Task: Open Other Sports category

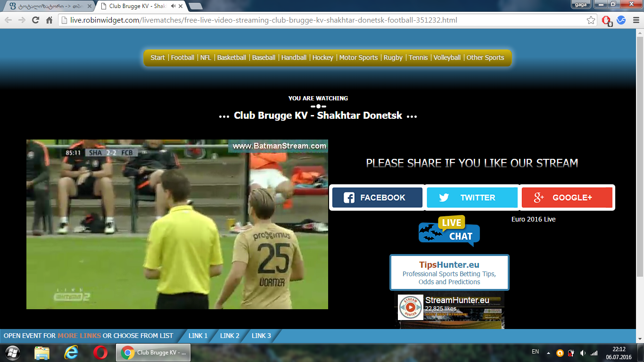Action: (485, 58)
